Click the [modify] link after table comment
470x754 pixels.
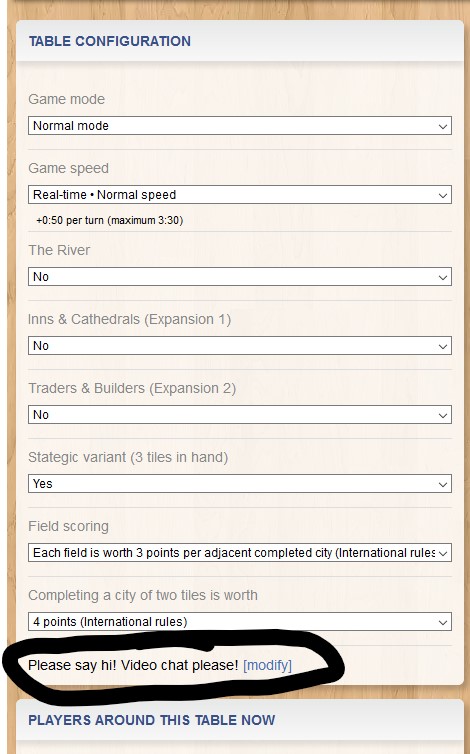point(267,666)
